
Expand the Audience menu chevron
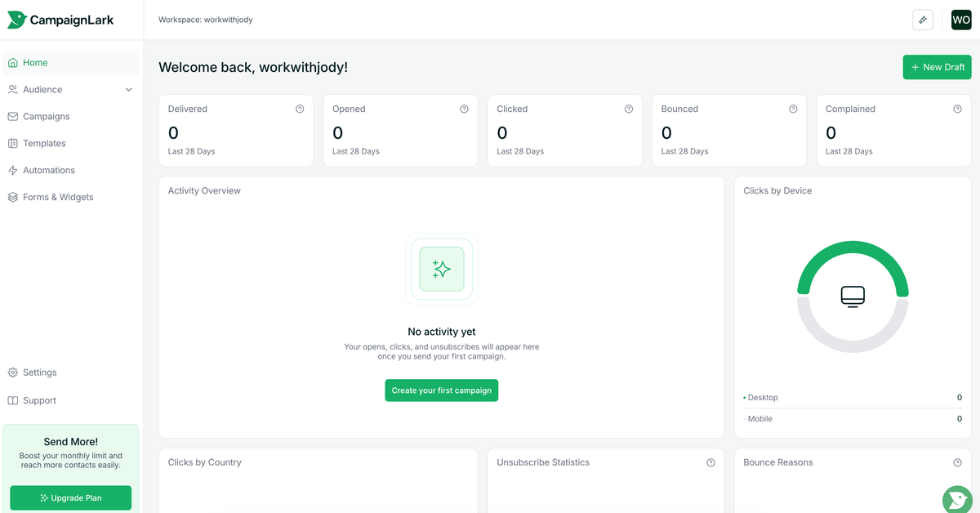click(128, 89)
